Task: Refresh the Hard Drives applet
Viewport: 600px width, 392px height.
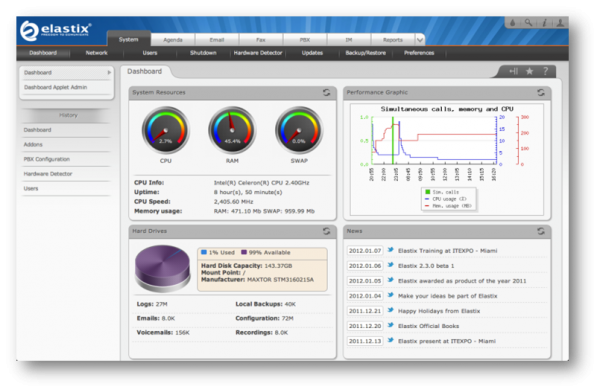Action: (326, 231)
